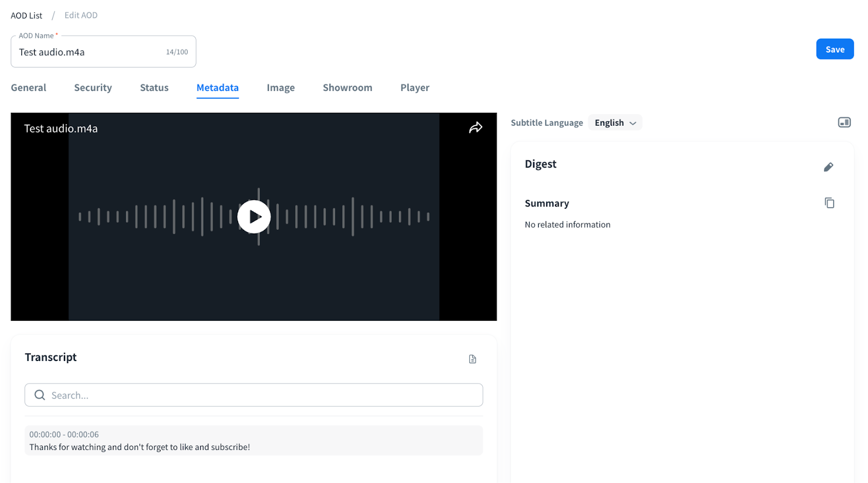Expand the chevron next to English
This screenshot has width=868, height=483.
coord(633,124)
